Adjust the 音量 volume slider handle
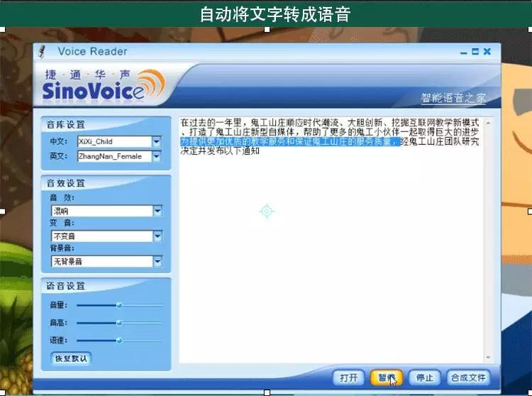The height and width of the screenshot is (396, 532). tap(119, 305)
